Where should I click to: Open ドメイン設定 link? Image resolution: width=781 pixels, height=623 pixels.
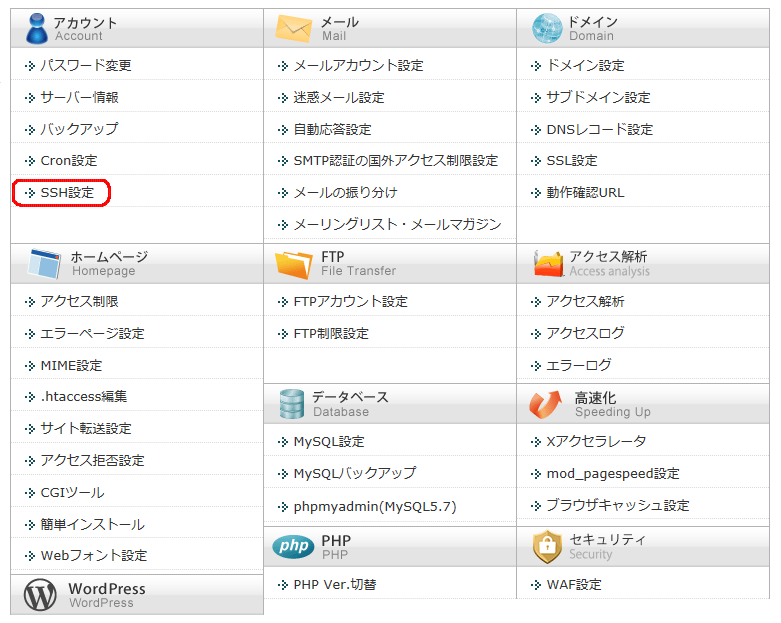coord(586,65)
